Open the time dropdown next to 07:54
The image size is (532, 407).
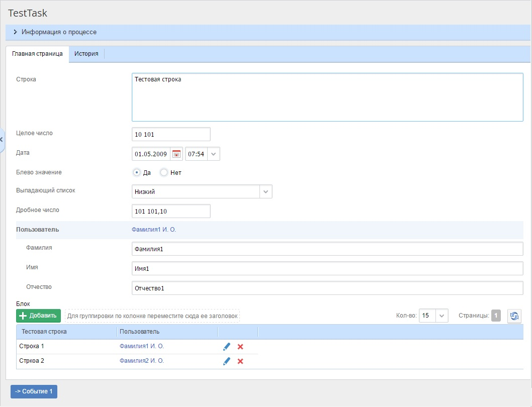click(214, 154)
